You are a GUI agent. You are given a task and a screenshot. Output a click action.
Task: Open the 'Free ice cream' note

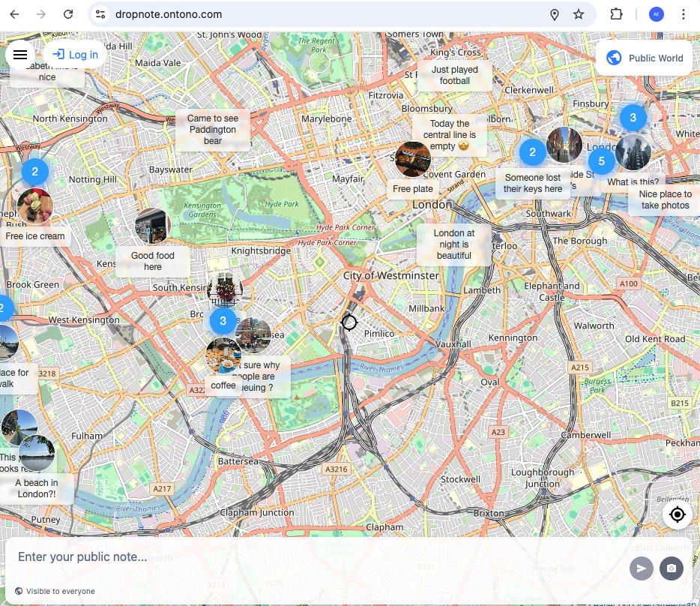35,235
